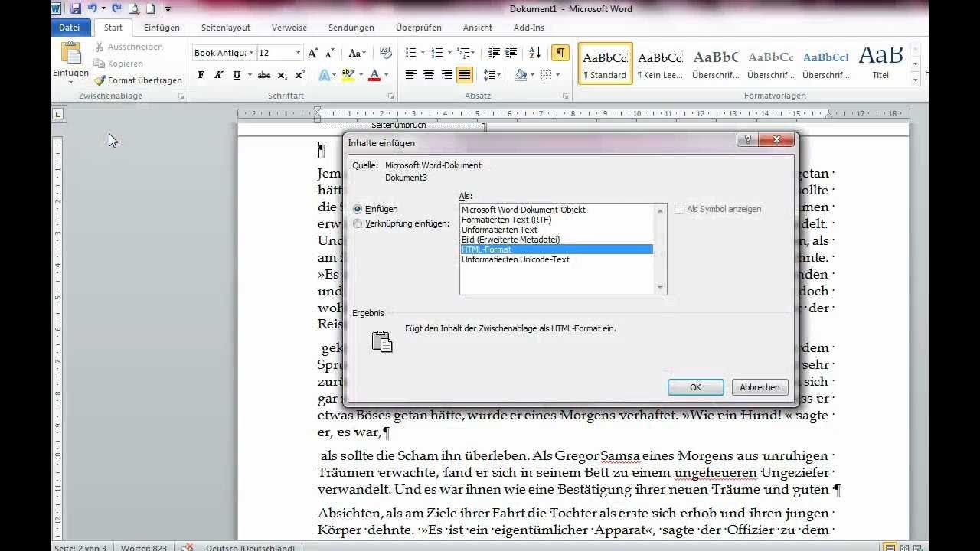Sort text with the A-Z icon
980x551 pixels.
pos(535,53)
